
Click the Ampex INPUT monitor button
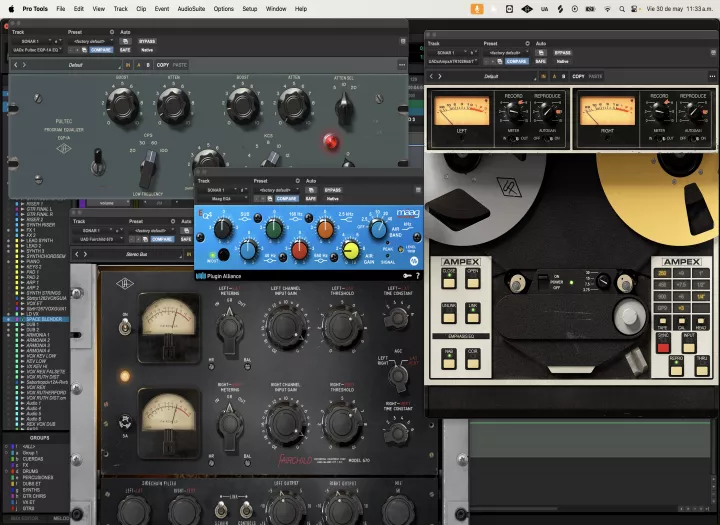[x=689, y=343]
